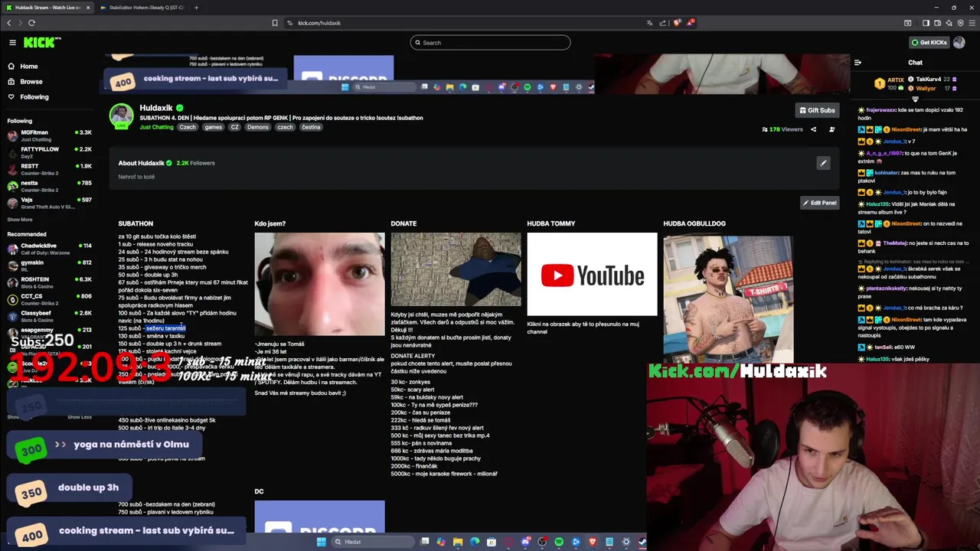Switch to the Stabilizátor Hohem iSteady browser tab
The width and height of the screenshot is (980, 551).
tap(144, 8)
